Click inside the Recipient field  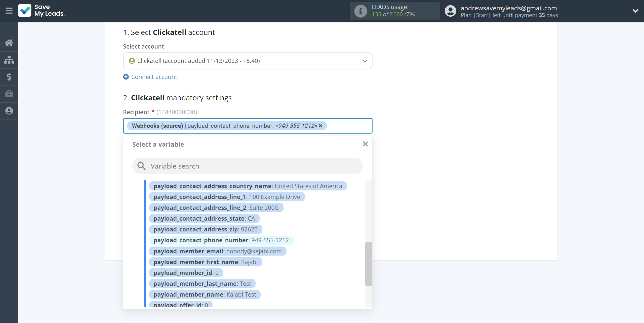click(x=248, y=126)
